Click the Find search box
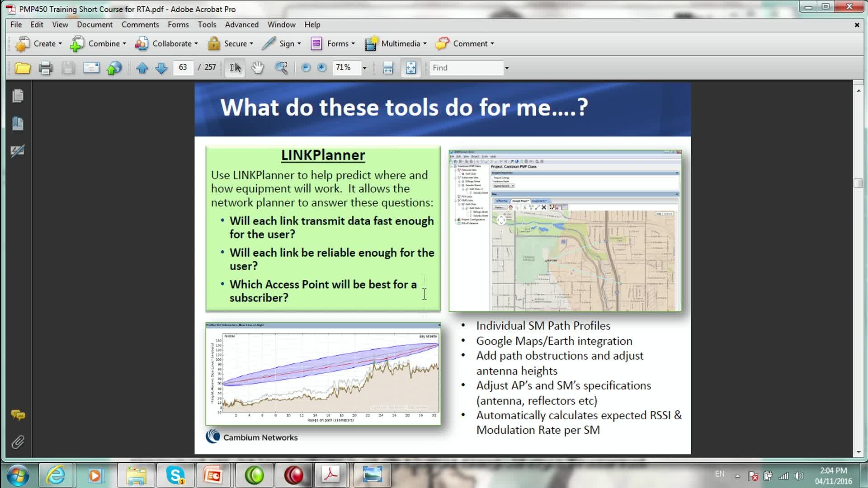The height and width of the screenshot is (488, 868). tap(467, 68)
